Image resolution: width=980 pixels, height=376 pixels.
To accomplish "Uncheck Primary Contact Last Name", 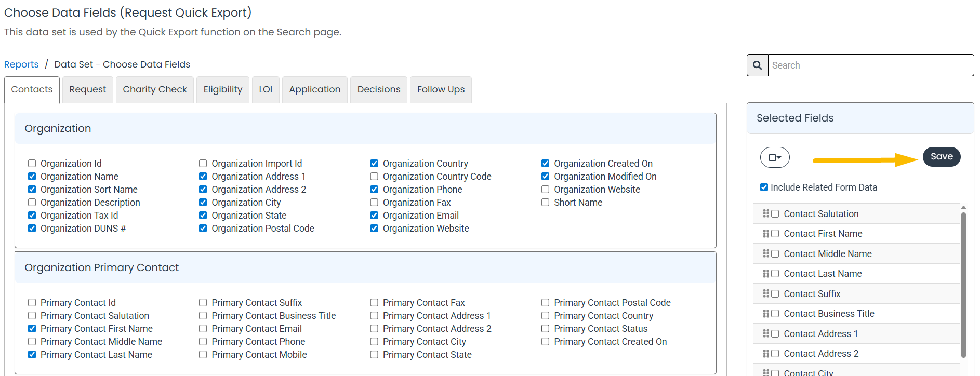I will coord(32,355).
